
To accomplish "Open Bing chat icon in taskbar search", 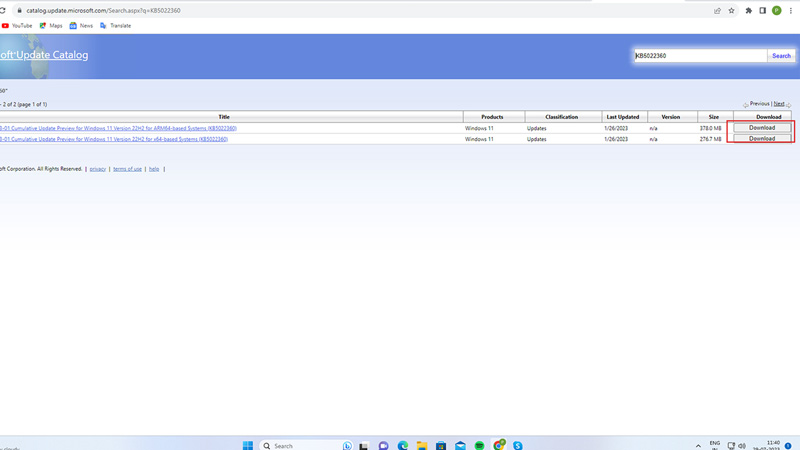I will pyautogui.click(x=347, y=445).
